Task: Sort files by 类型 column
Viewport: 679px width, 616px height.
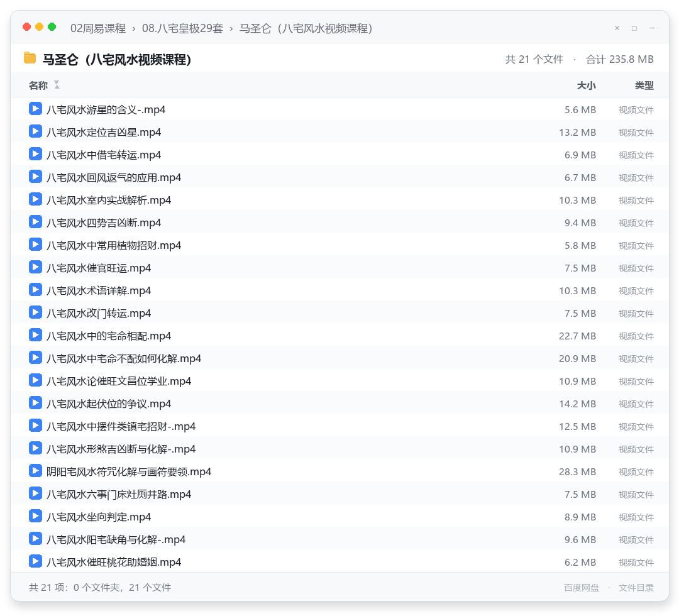Action: point(644,85)
